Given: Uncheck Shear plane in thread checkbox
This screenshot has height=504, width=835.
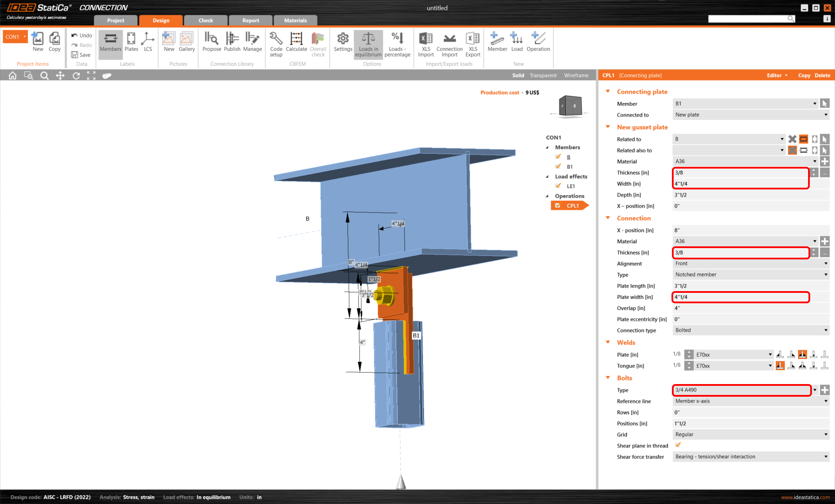Looking at the screenshot, I should (x=678, y=445).
